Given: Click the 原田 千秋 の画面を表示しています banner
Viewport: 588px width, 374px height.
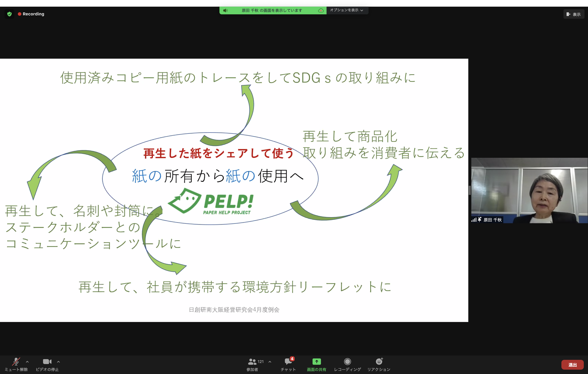Looking at the screenshot, I should pos(273,10).
